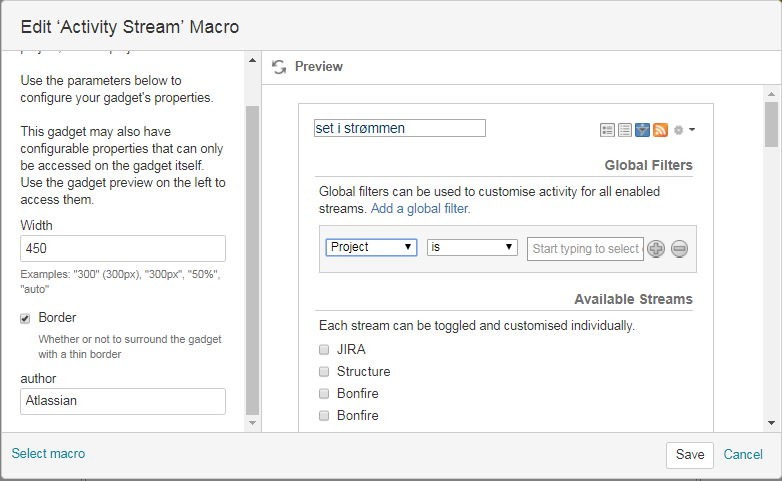
Task: Toggle the blue filter options icon
Action: [x=643, y=130]
